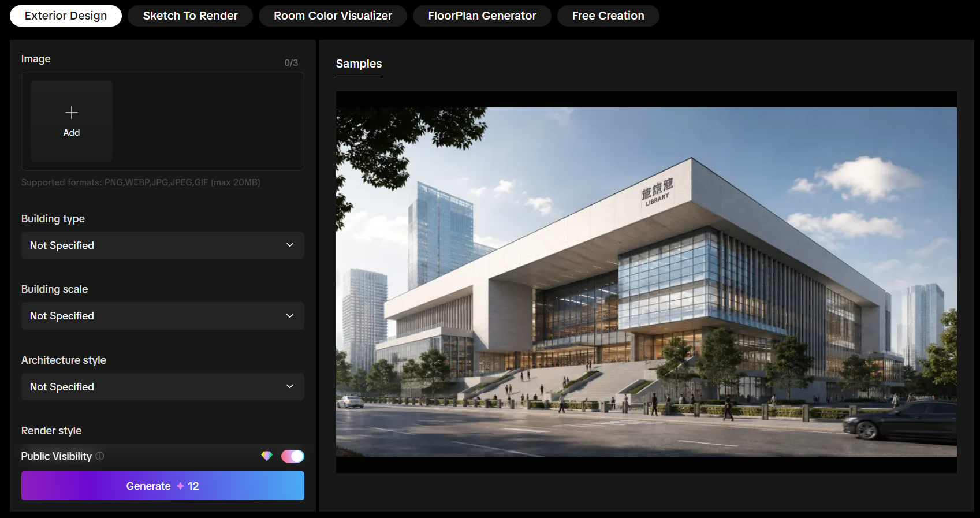Click the premium diamond icon

point(267,456)
